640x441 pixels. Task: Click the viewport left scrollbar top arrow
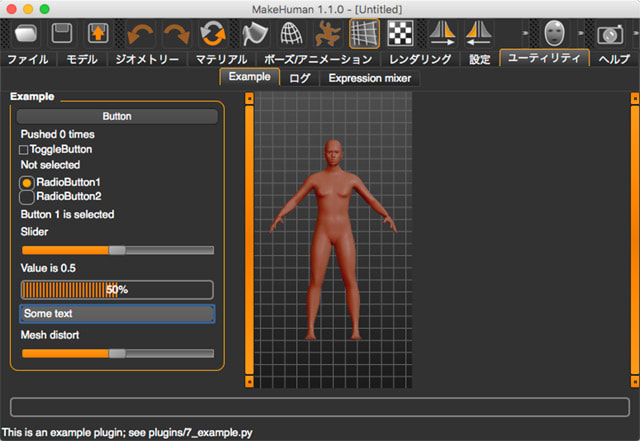coord(249,98)
